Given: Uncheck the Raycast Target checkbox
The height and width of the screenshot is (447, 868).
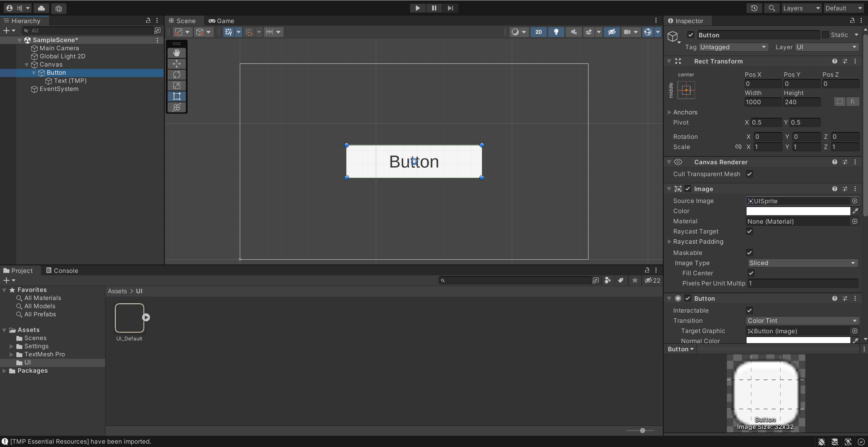Looking at the screenshot, I should [x=749, y=231].
